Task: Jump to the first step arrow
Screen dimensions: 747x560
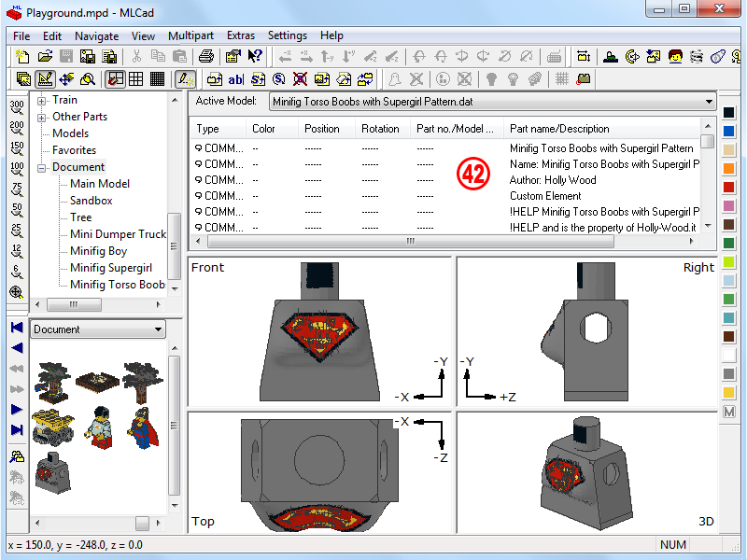Action: (x=17, y=328)
